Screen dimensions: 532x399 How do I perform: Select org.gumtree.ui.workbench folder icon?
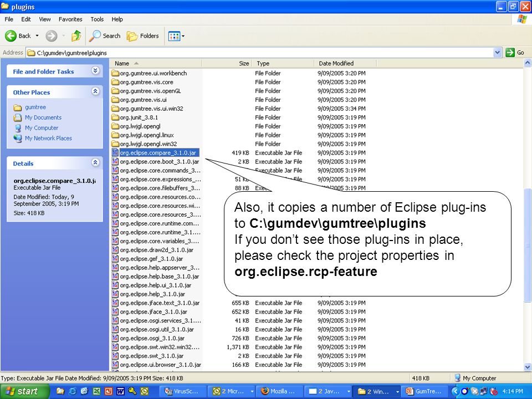115,73
